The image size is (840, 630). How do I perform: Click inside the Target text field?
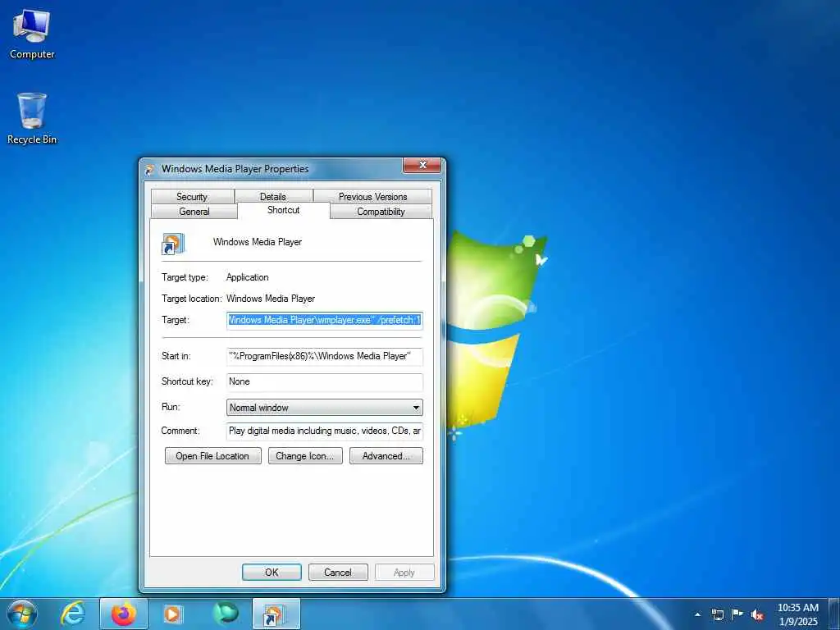click(325, 321)
